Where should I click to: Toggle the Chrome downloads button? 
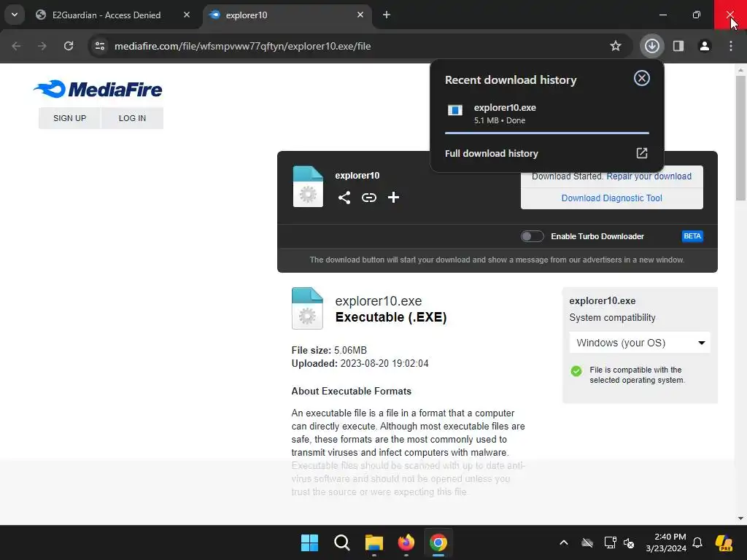[x=651, y=46]
